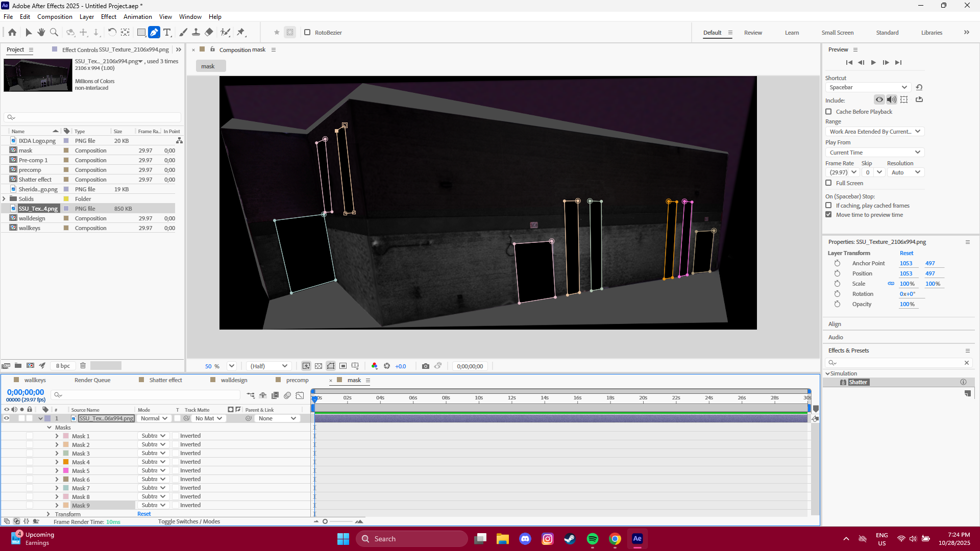Change Mask 3 blending mode dropdown
The height and width of the screenshot is (551, 980).
click(153, 453)
